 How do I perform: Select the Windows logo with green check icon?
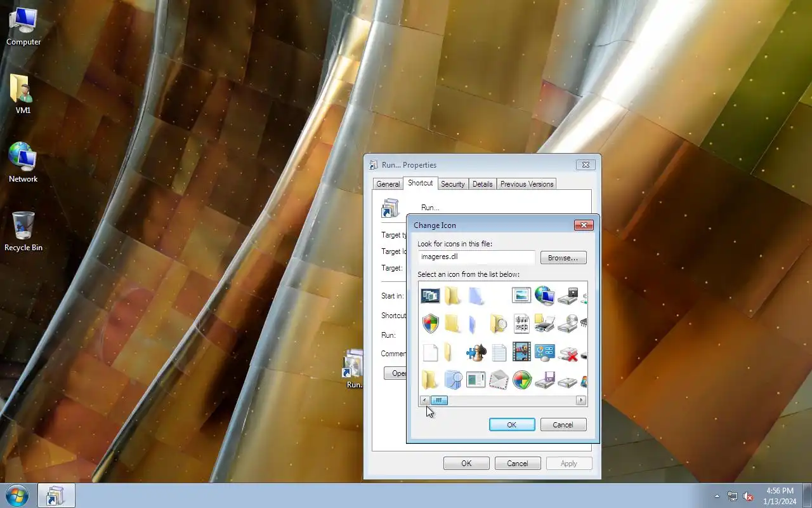pyautogui.click(x=521, y=380)
